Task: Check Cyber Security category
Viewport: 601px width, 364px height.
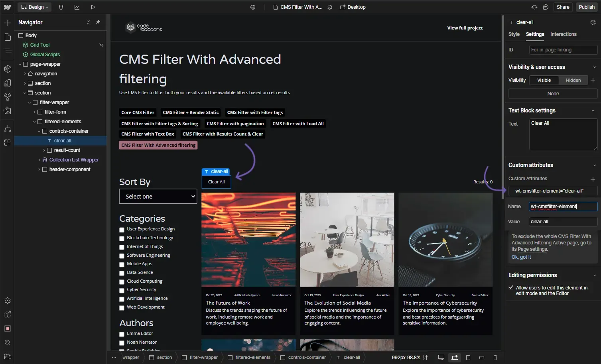Action: click(122, 290)
